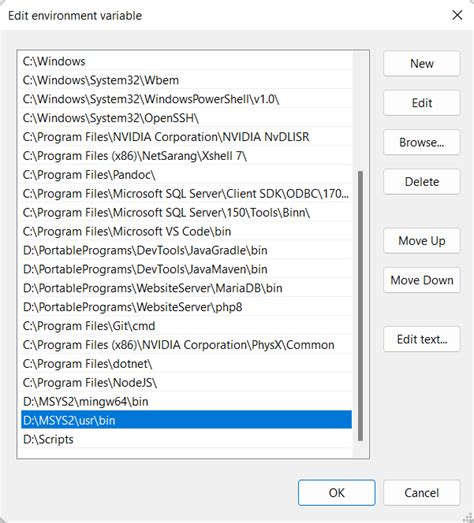Viewport: 474px width, 523px height.
Task: Select the NetSarang\Xshell 7\ path
Action: [186, 155]
